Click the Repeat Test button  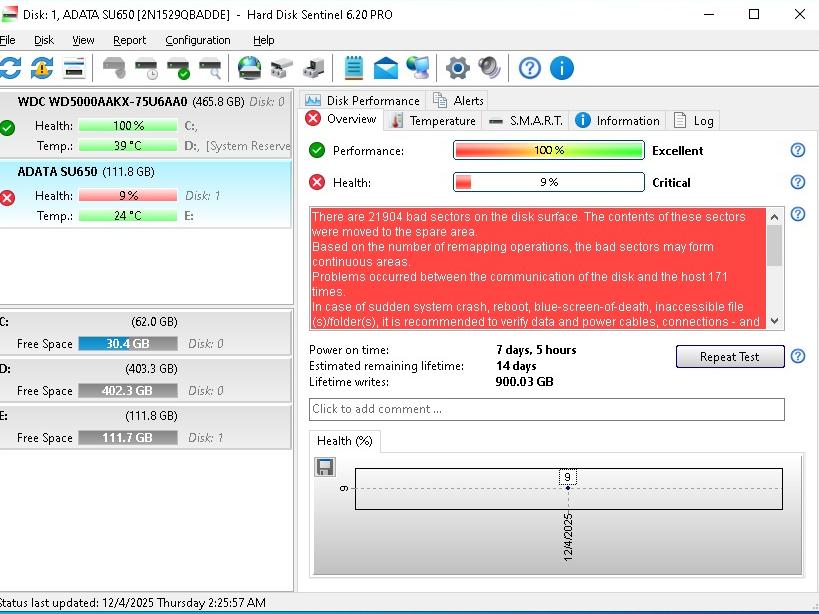click(729, 357)
